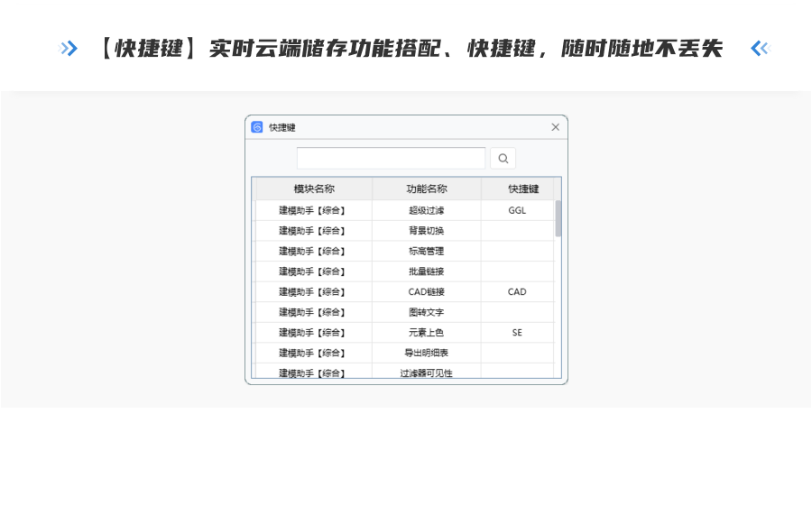Click the left double-chevron banner icon
Viewport: 812px width, 515px height.
click(69, 49)
